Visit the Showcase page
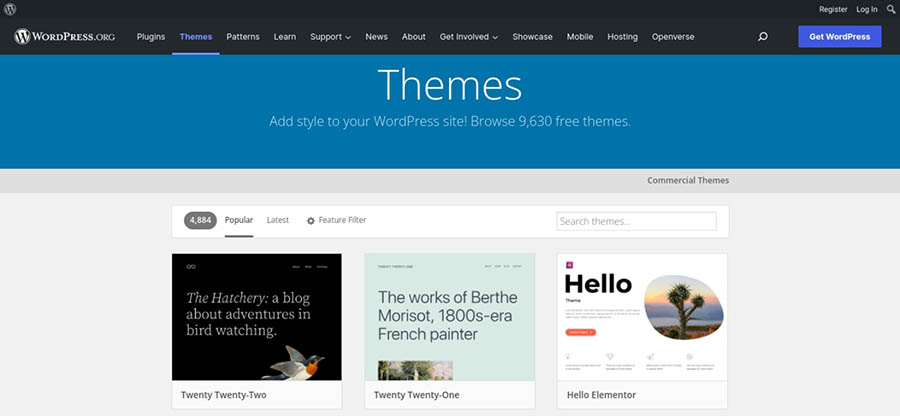Viewport: 900px width, 416px height. (533, 37)
